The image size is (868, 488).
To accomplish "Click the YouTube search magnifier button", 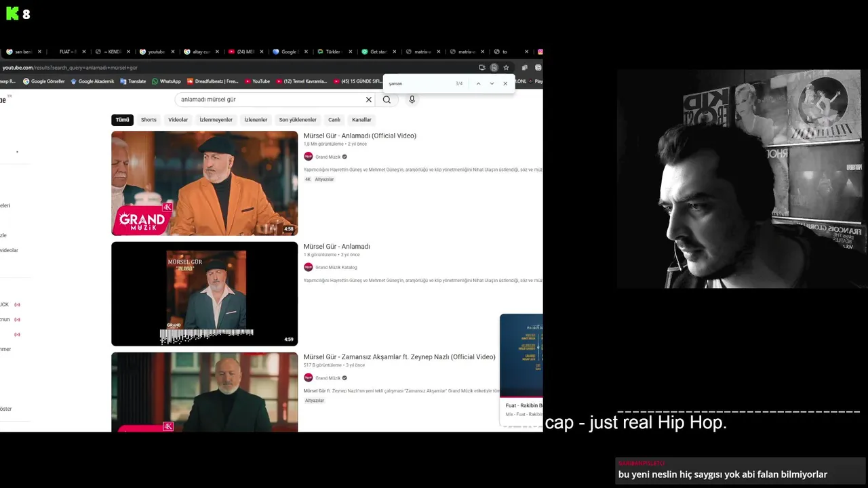I will 387,100.
